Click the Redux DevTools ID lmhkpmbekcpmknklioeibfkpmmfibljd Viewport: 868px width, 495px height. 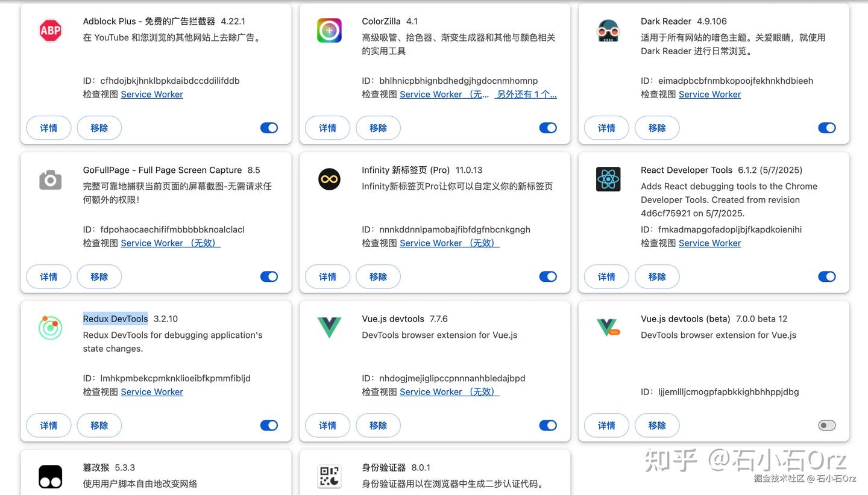[x=175, y=378]
